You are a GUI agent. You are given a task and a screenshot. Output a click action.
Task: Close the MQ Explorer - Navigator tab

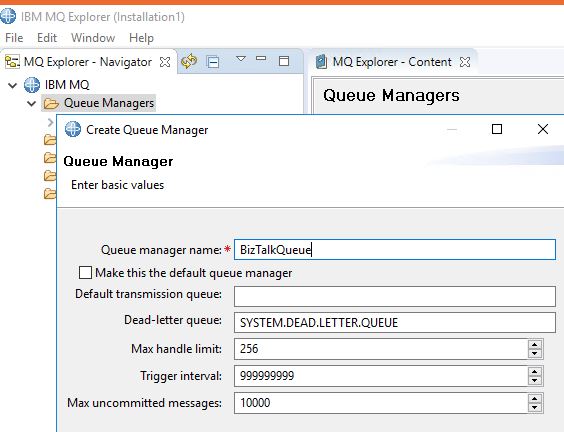(x=165, y=62)
